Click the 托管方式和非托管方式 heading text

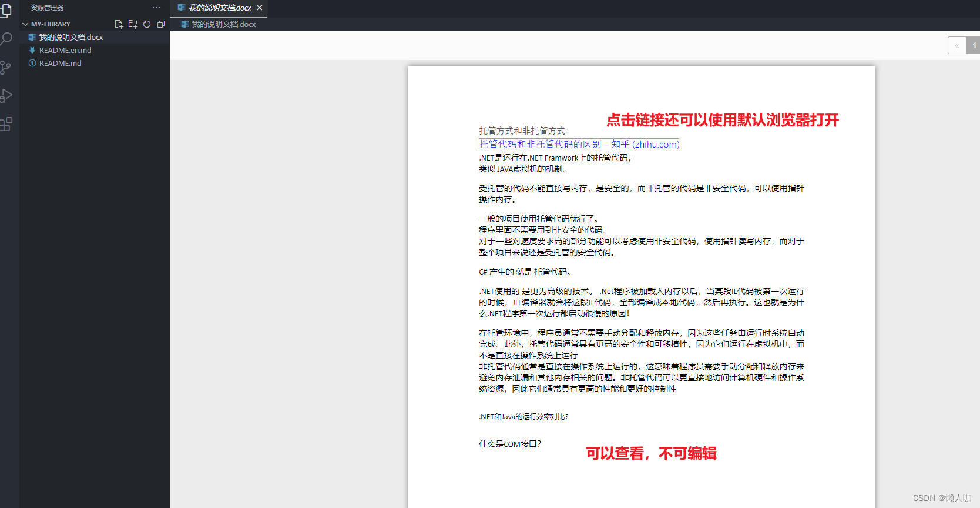523,131
